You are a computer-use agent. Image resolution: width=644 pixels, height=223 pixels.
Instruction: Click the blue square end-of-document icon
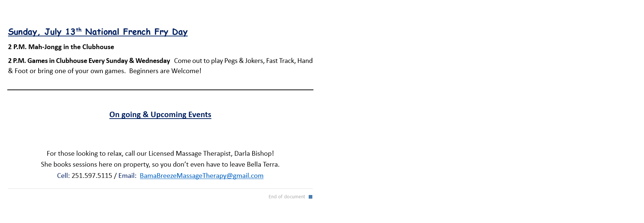[311, 197]
